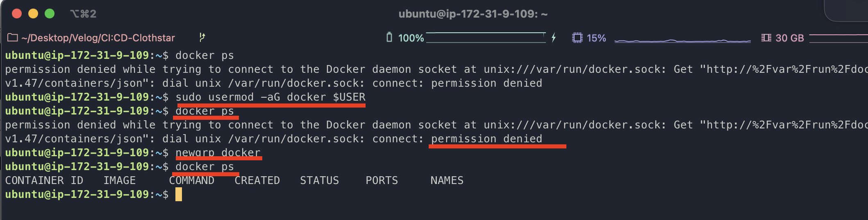Click the memory icon next to 30 GB

pos(766,38)
